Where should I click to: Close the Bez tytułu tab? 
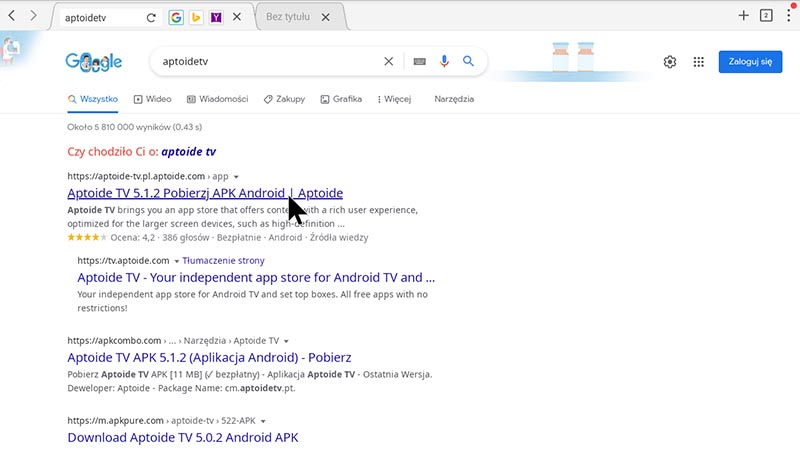pyautogui.click(x=326, y=17)
